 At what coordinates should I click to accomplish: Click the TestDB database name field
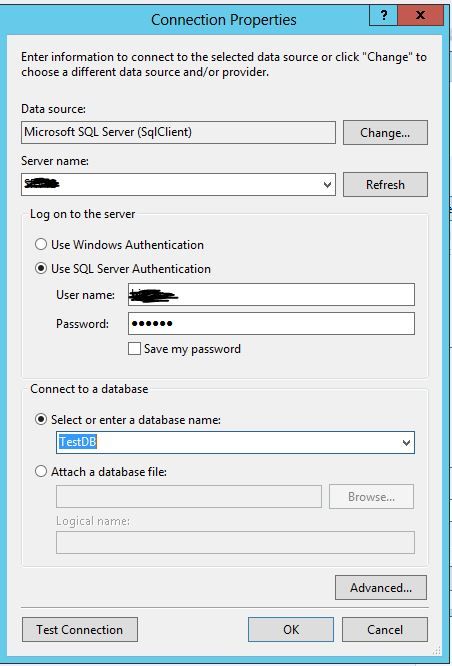tap(235, 443)
